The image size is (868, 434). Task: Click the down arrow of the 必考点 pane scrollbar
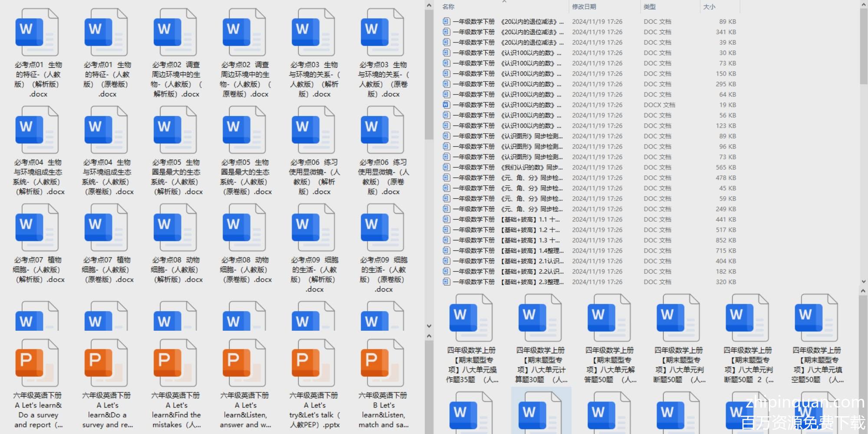pos(429,325)
